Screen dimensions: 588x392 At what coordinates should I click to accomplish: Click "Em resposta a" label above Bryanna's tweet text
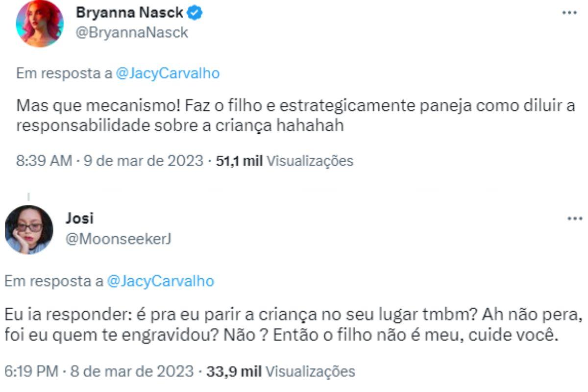click(x=64, y=73)
